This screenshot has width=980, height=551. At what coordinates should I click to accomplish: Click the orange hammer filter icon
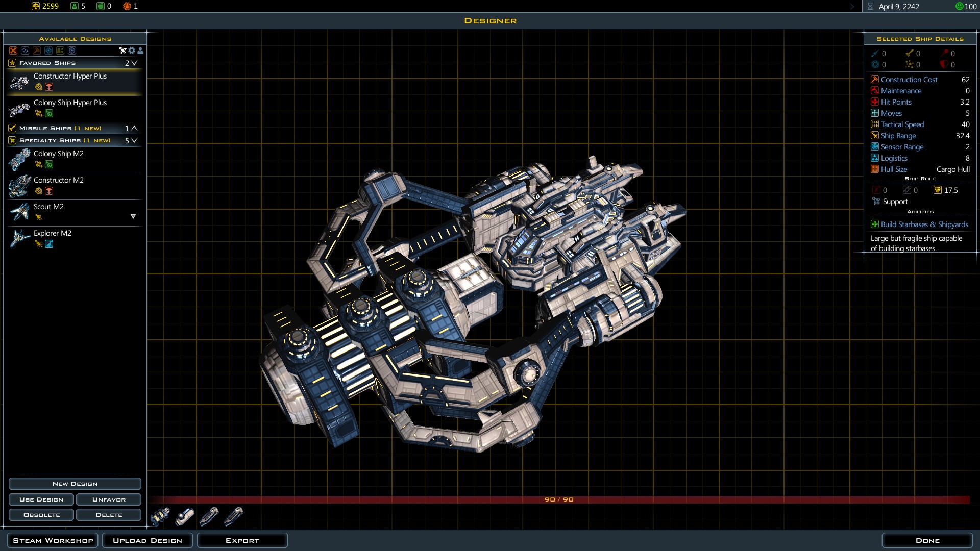click(x=37, y=51)
